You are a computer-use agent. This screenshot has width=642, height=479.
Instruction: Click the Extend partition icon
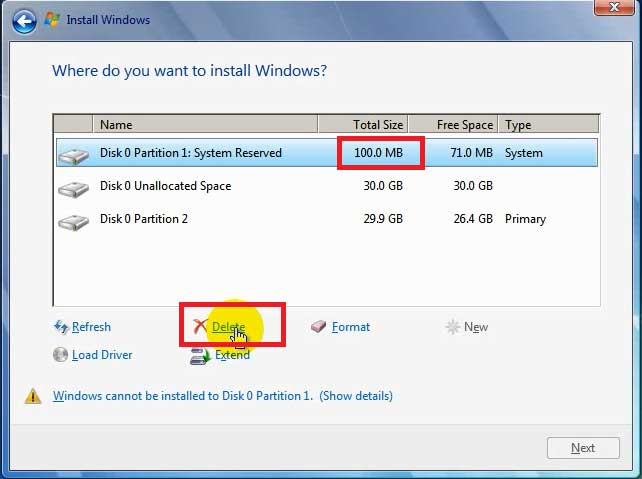pos(200,355)
